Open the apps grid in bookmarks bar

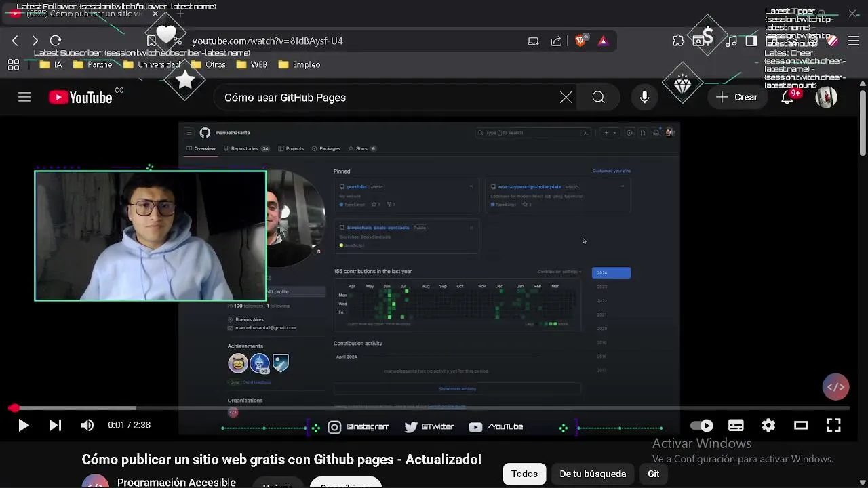click(14, 65)
